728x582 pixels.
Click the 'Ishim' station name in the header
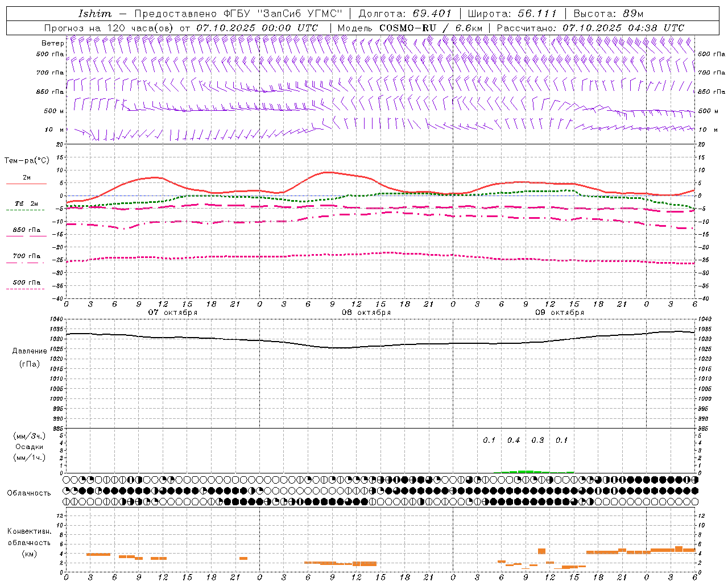[95, 14]
